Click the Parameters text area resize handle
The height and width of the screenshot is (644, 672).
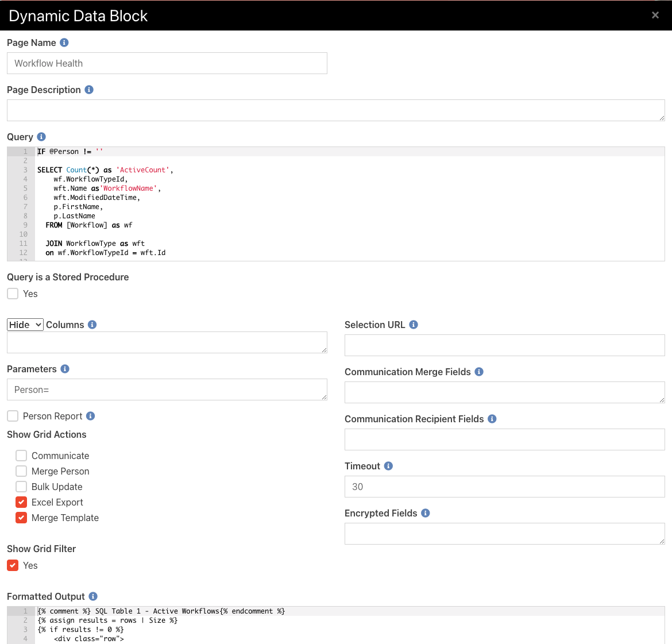(x=324, y=397)
